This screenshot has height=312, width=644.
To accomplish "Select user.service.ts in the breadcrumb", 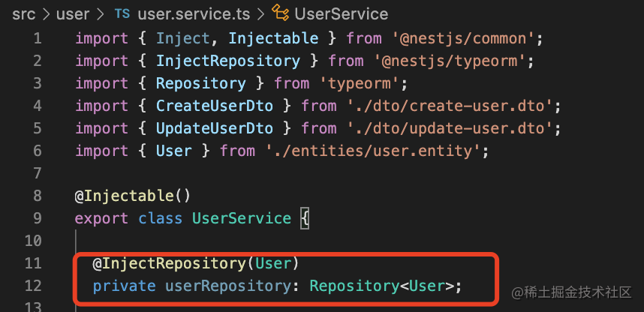I will (191, 13).
